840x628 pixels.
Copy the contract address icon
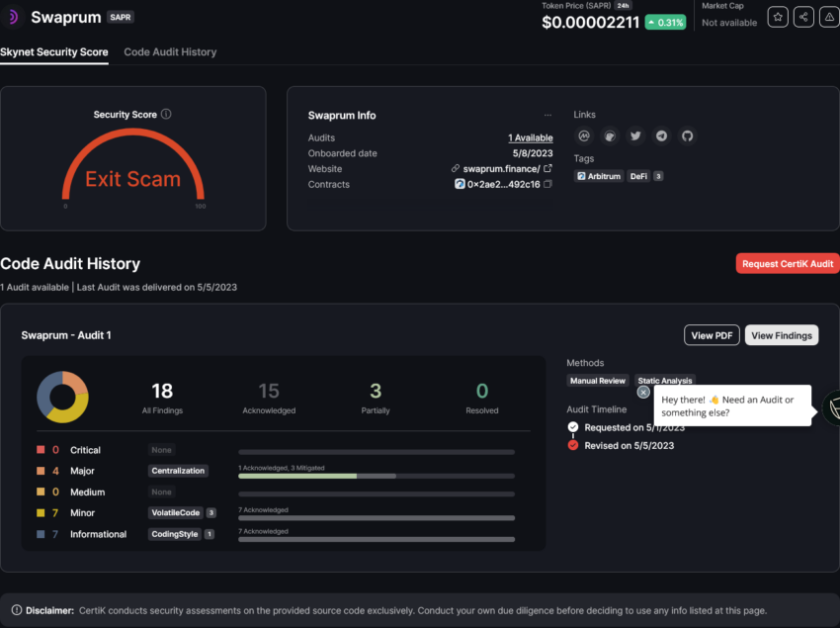(547, 184)
